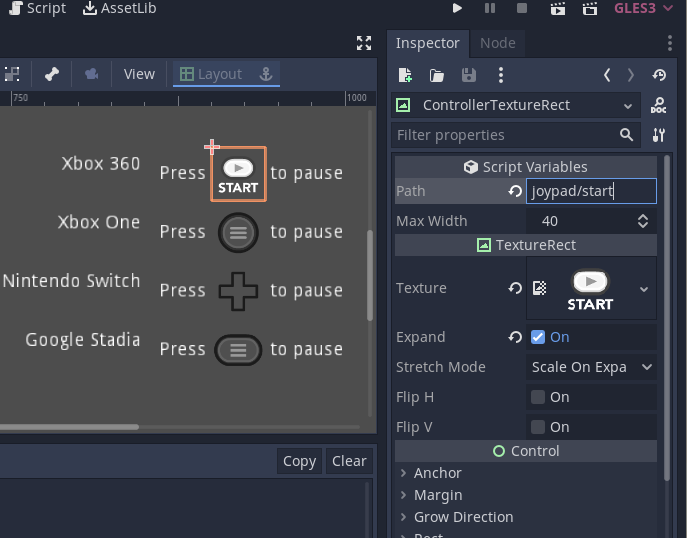Adjust the Max Width stepper arrows

pyautogui.click(x=643, y=221)
